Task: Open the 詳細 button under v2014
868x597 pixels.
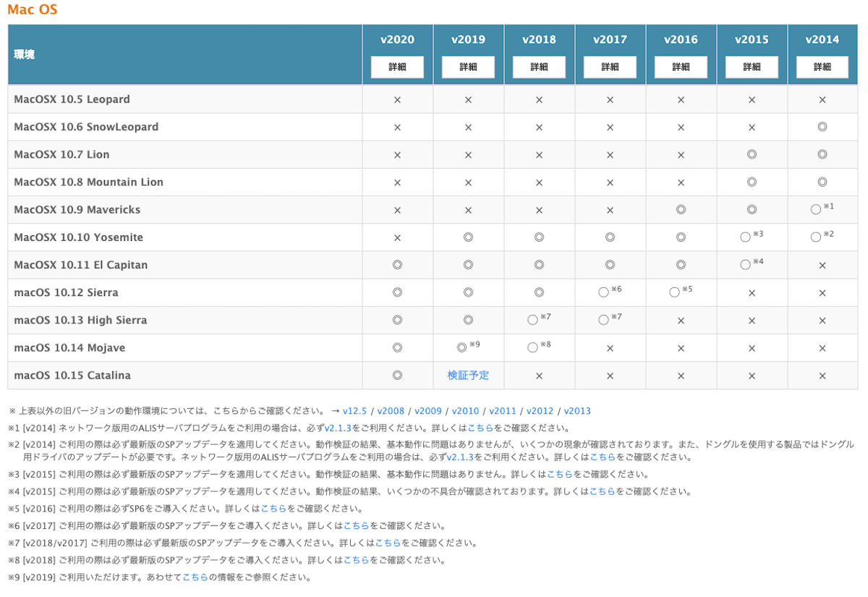Action: (x=822, y=67)
